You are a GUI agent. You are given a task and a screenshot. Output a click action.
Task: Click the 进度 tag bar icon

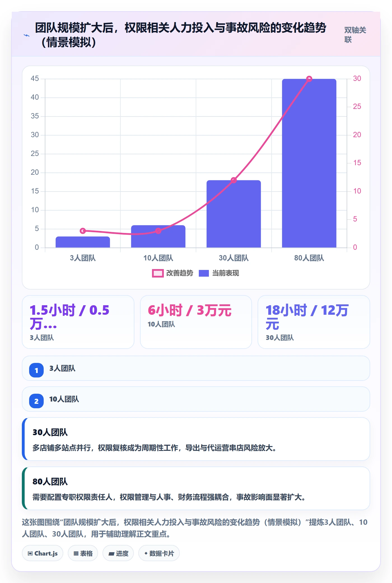[x=111, y=554]
